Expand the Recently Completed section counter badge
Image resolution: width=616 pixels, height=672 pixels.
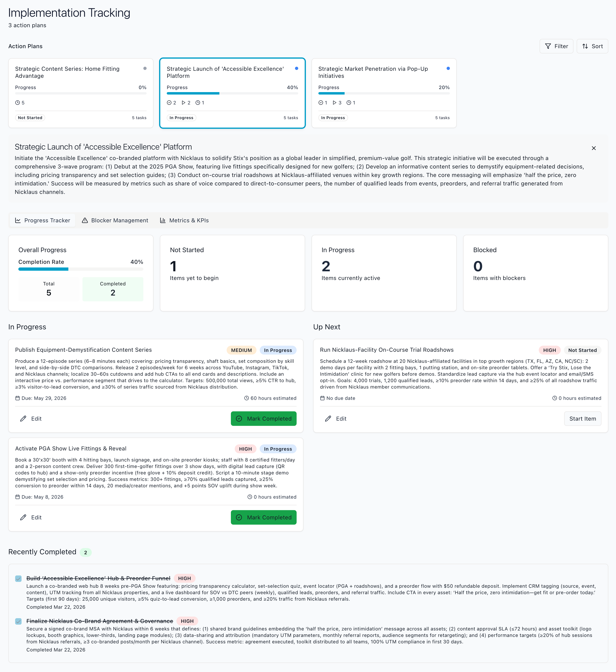tap(86, 552)
